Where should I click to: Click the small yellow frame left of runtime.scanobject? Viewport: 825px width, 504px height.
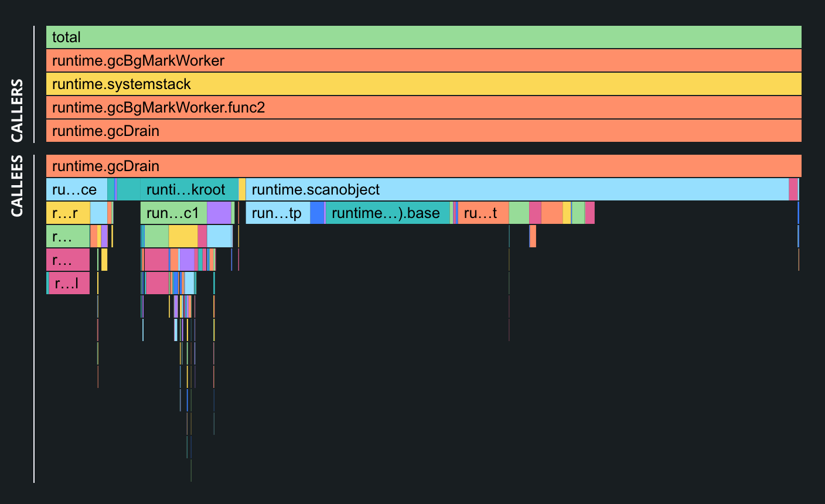pyautogui.click(x=242, y=189)
